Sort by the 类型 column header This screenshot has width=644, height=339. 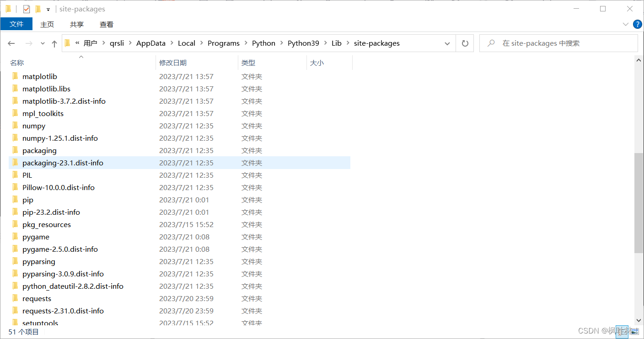272,63
